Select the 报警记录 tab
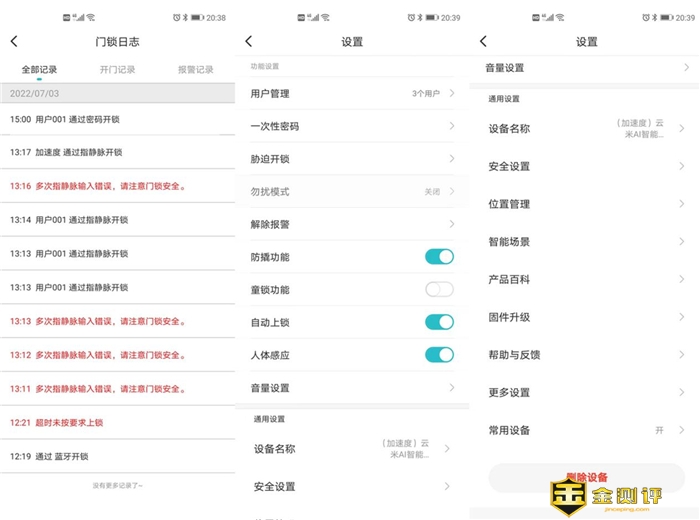 click(196, 70)
